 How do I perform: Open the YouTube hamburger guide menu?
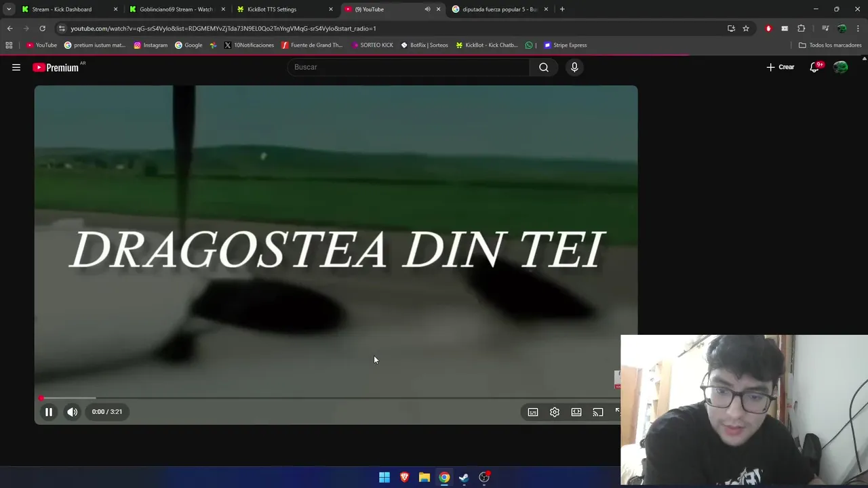[x=16, y=67]
